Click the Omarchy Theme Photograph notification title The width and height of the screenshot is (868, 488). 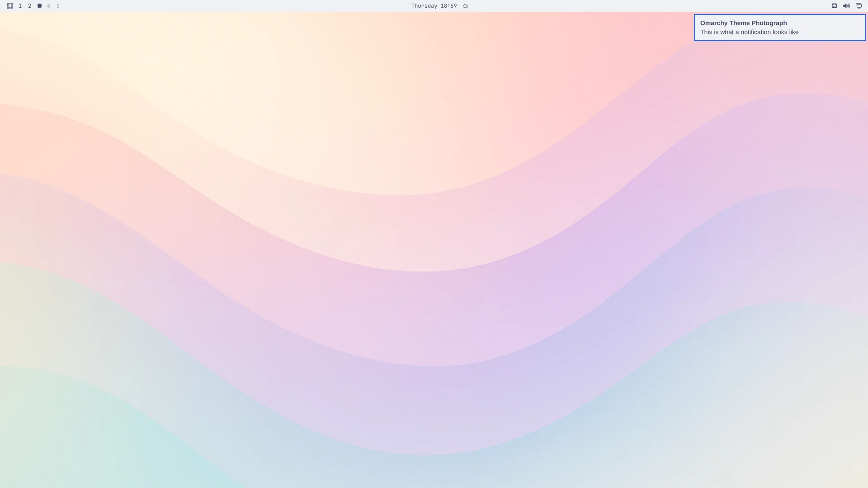(743, 23)
